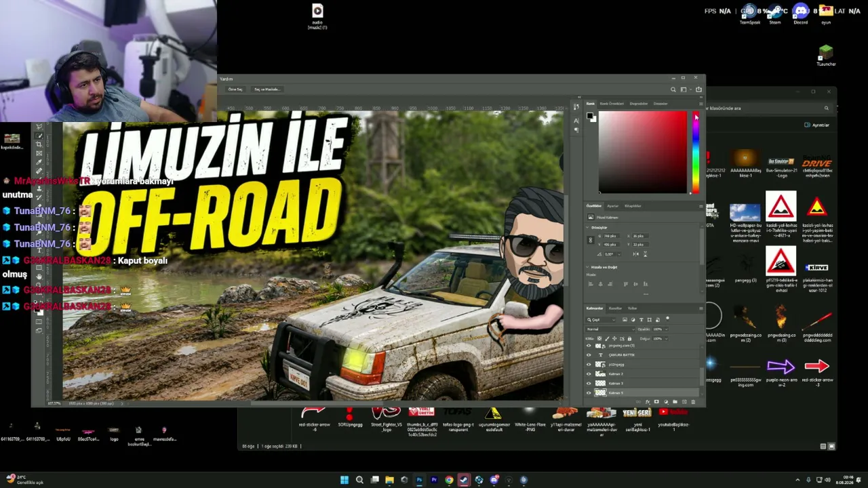Image resolution: width=868 pixels, height=488 pixels.
Task: Toggle the shape layer filter icon
Action: (650, 319)
